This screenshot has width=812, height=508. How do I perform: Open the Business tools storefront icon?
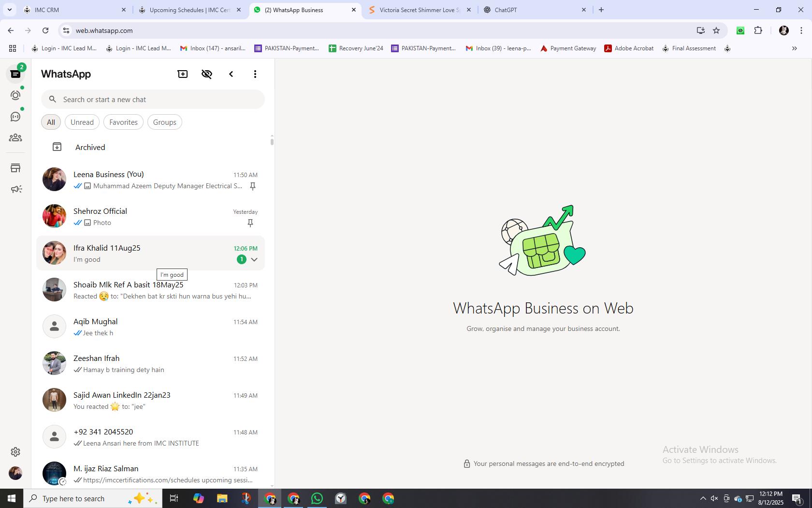pyautogui.click(x=15, y=168)
